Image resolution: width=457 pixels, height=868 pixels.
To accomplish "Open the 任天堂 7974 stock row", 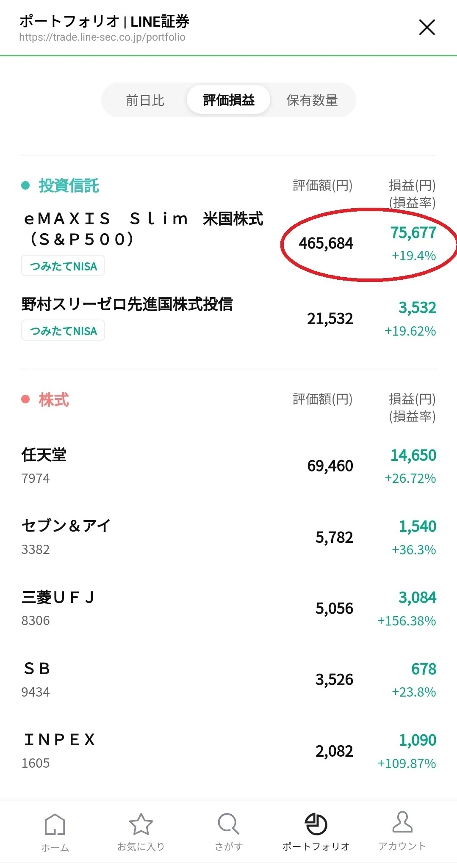I will (x=229, y=466).
